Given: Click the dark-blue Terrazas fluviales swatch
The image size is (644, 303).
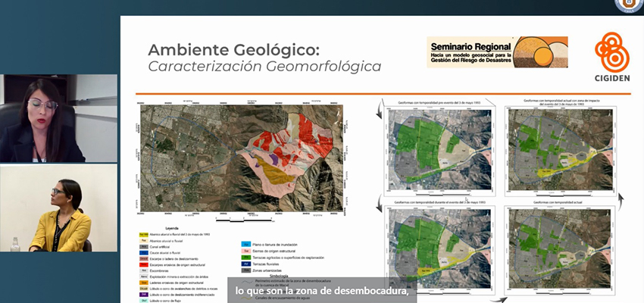Looking at the screenshot, I should (x=245, y=264).
